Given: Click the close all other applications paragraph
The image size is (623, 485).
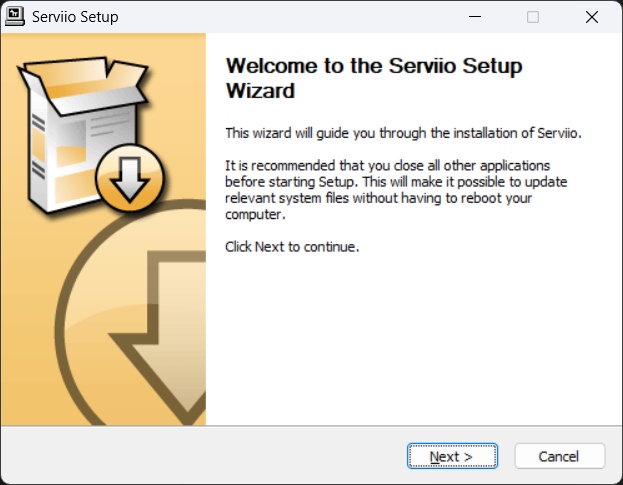Looking at the screenshot, I should (396, 190).
